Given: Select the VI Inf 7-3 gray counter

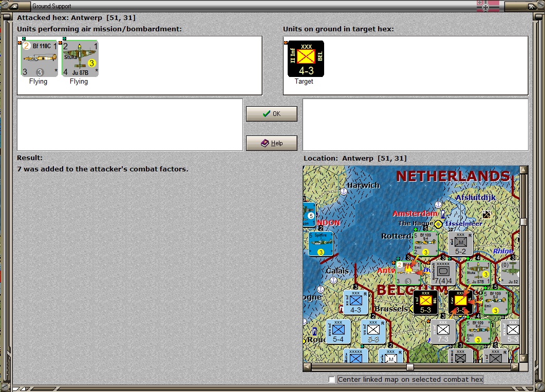Looking at the screenshot, I should coord(443,331).
